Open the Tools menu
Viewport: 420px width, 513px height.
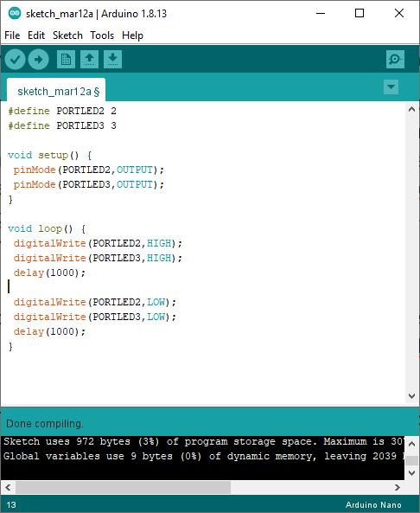tap(102, 35)
